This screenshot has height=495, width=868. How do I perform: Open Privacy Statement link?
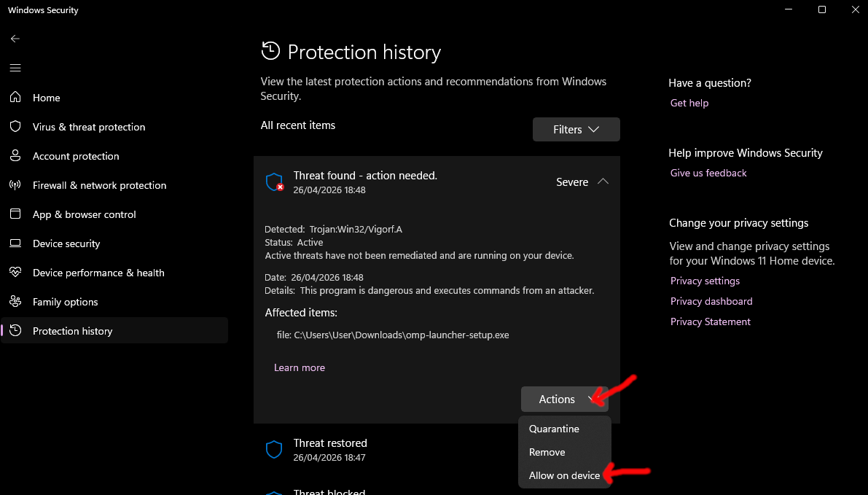tap(711, 321)
